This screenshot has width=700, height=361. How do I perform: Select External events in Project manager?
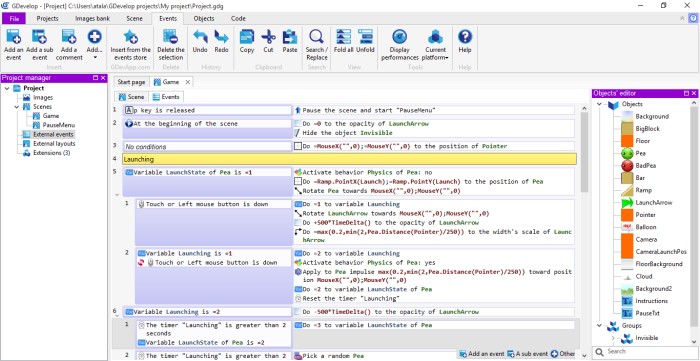pos(53,134)
